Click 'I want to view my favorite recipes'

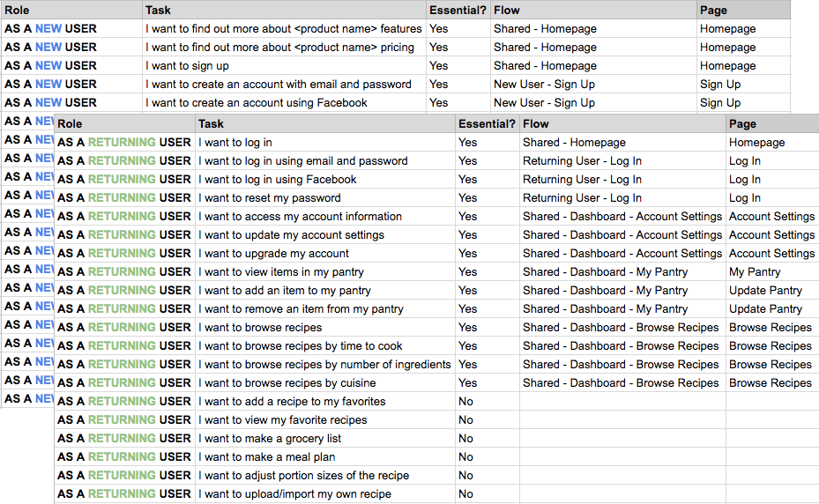283,420
